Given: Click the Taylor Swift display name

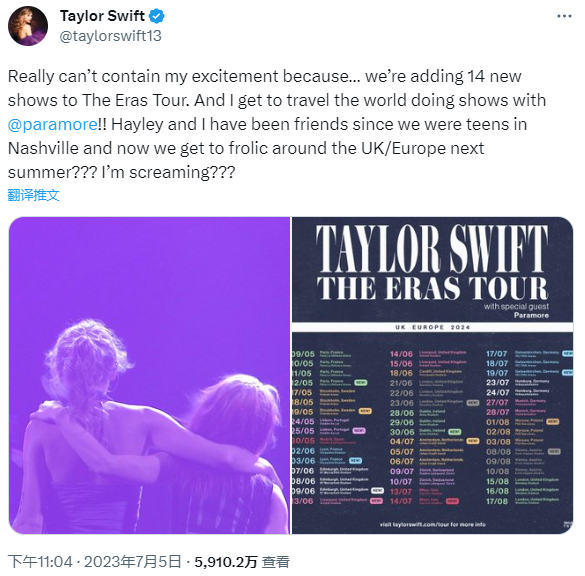Looking at the screenshot, I should point(102,16).
